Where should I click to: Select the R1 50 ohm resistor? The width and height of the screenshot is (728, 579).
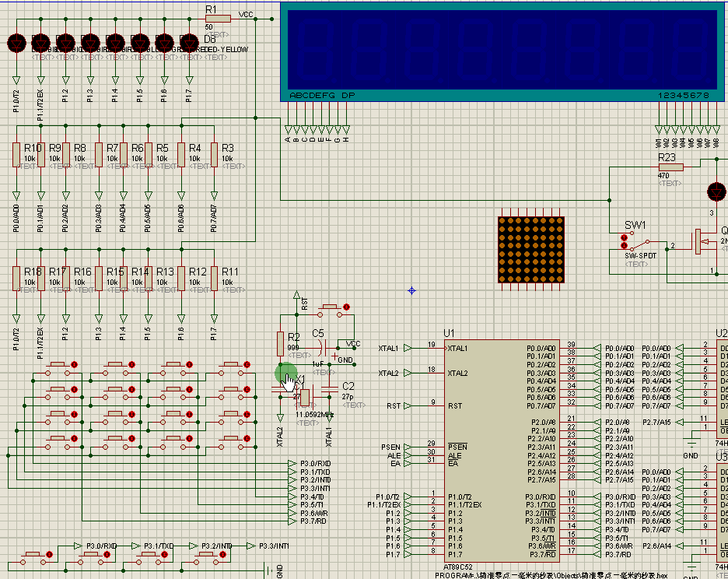(218, 19)
